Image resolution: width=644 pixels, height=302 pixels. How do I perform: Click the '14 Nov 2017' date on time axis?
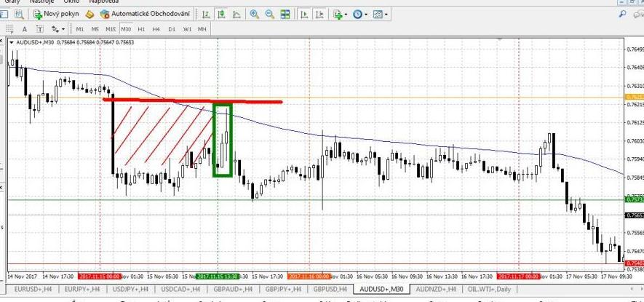coord(22,277)
